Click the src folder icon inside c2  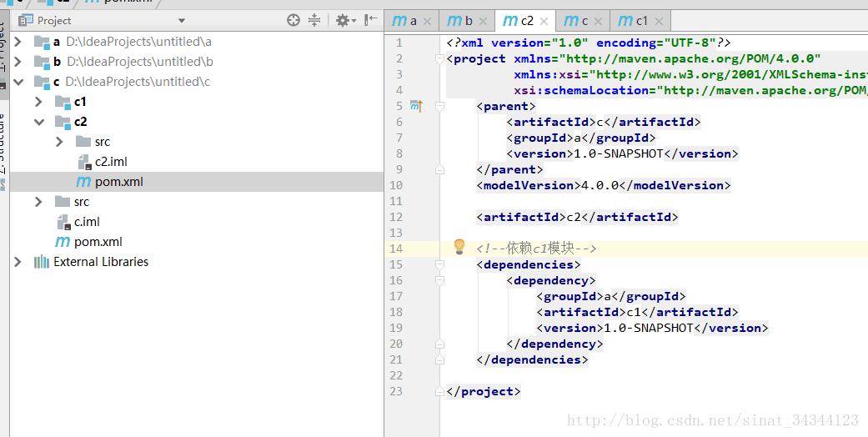pyautogui.click(x=83, y=142)
